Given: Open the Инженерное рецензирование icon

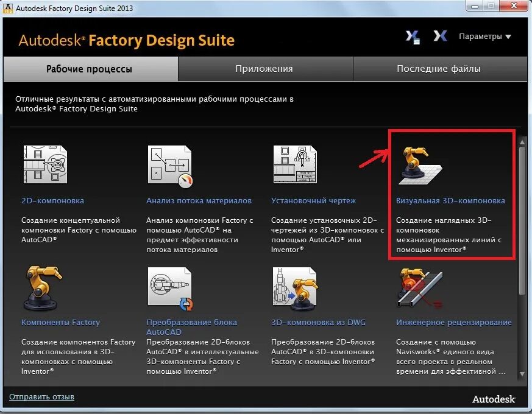Looking at the screenshot, I should click(x=420, y=287).
